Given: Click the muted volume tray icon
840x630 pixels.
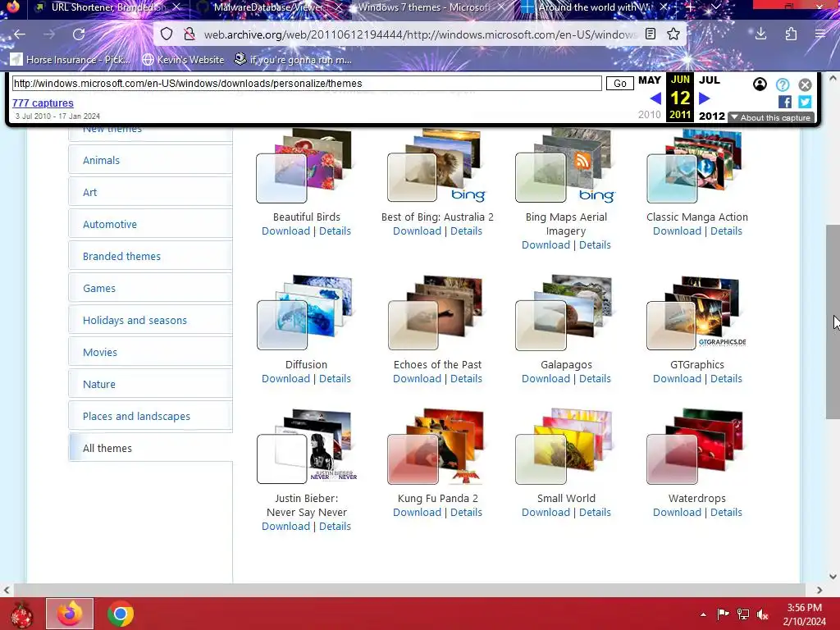Looking at the screenshot, I should pyautogui.click(x=762, y=614).
